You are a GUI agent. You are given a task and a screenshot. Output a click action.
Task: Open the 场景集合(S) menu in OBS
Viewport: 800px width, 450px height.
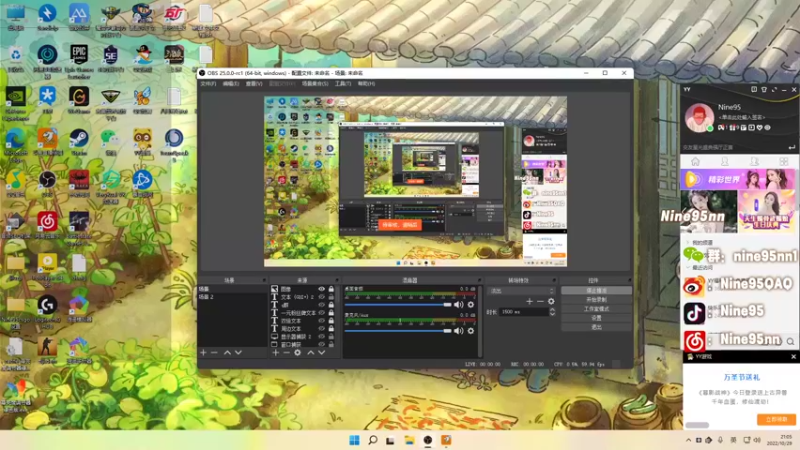[x=315, y=84]
